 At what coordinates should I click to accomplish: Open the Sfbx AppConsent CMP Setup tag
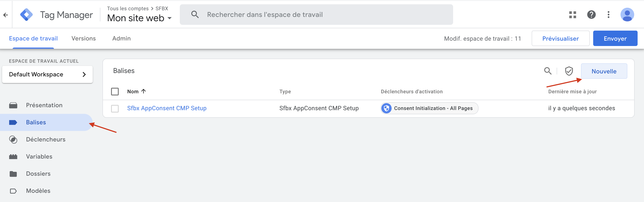click(167, 108)
